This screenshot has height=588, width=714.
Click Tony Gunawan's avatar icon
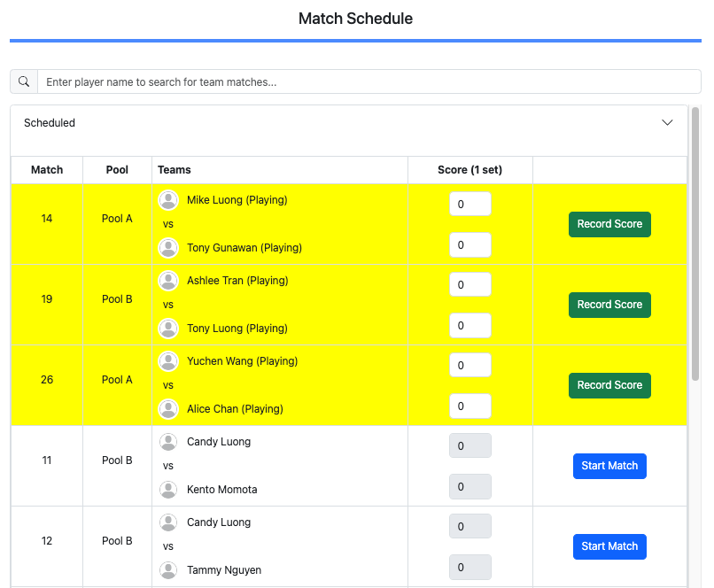point(168,248)
